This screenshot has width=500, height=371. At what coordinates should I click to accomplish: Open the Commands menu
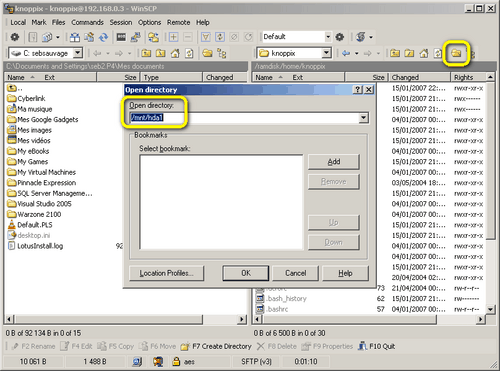(87, 22)
